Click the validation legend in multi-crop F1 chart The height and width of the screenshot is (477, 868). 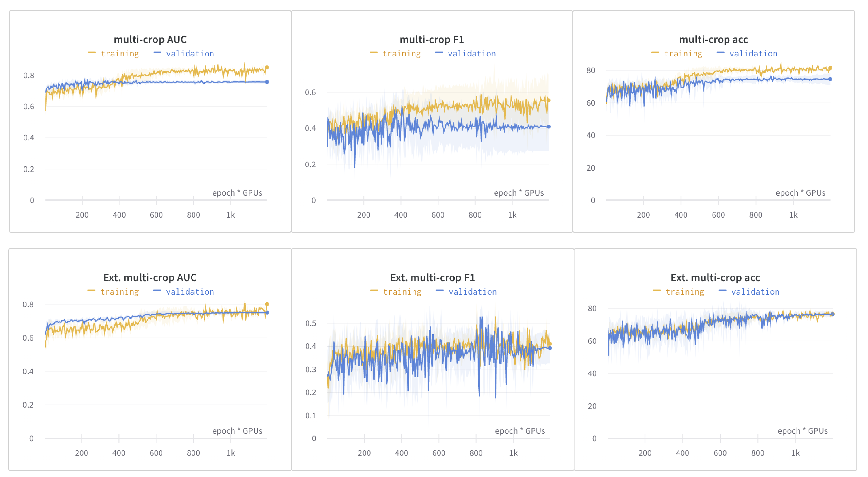coord(465,54)
